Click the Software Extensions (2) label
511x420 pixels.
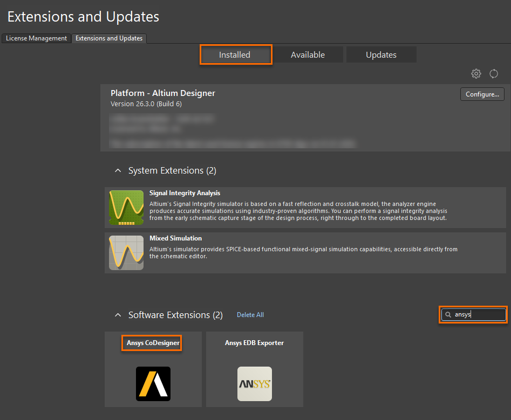pyautogui.click(x=175, y=315)
